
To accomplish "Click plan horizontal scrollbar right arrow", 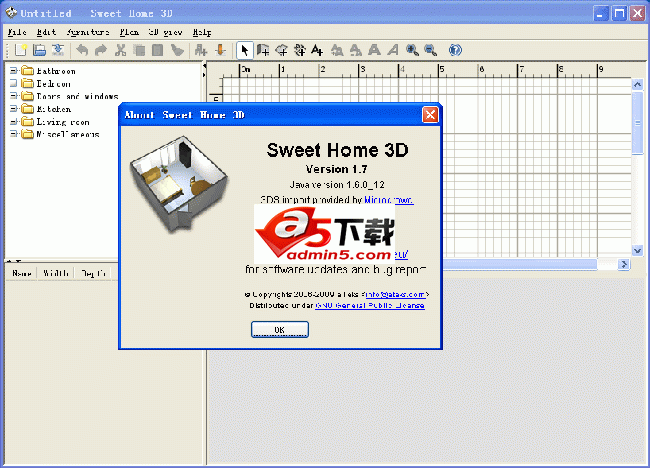I will [624, 264].
